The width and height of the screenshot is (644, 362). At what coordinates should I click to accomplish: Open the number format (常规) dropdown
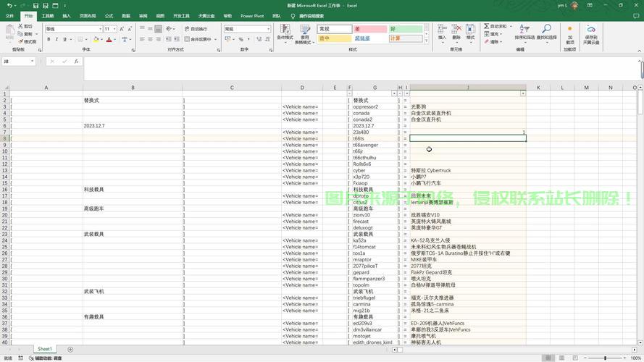point(268,29)
